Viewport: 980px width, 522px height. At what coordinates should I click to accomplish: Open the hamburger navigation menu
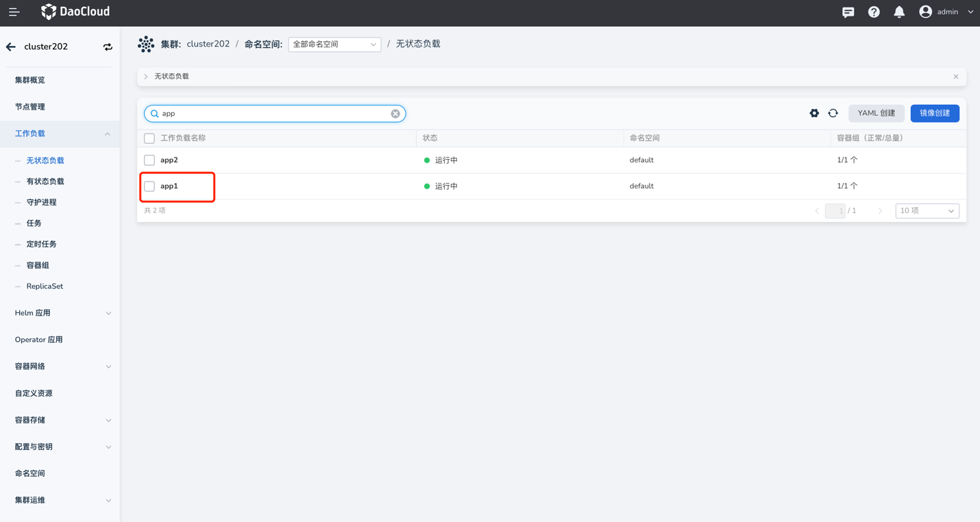[x=14, y=12]
